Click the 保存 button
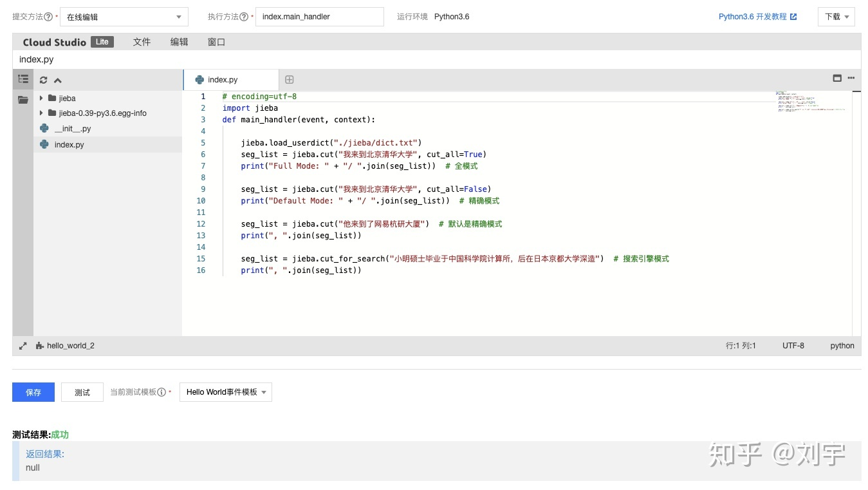 tap(33, 392)
